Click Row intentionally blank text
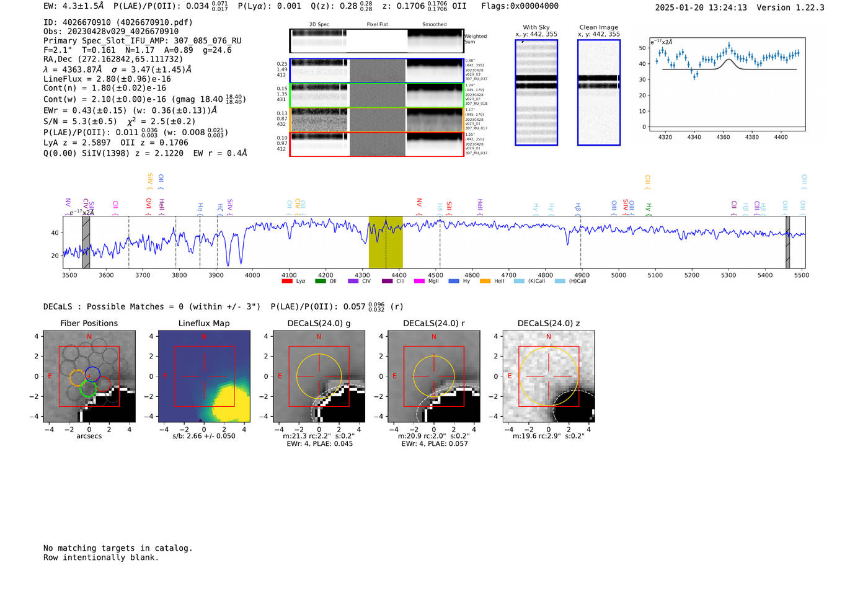 (101, 558)
